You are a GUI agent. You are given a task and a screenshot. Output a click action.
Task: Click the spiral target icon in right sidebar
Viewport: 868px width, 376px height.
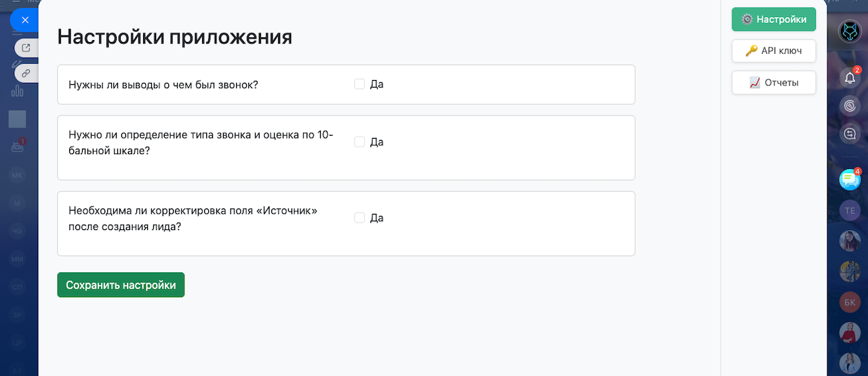[850, 106]
